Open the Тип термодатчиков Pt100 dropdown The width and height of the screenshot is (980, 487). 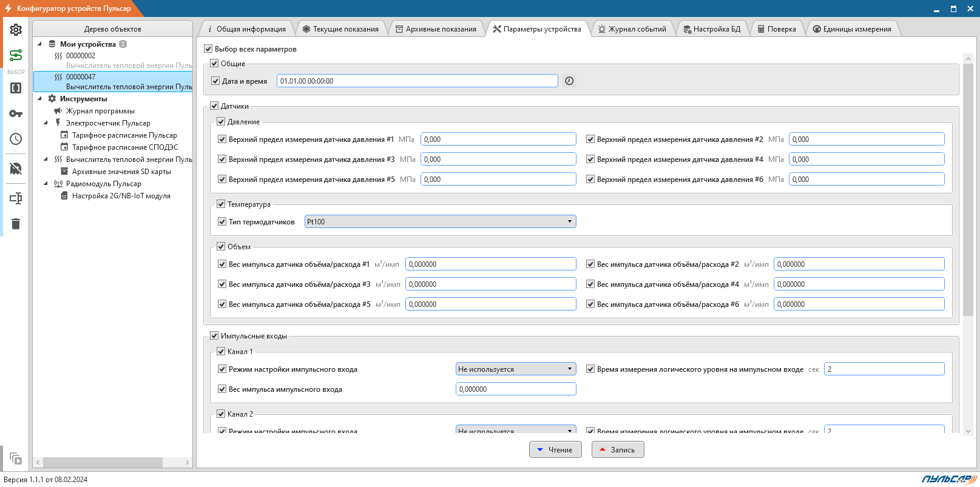[441, 221]
